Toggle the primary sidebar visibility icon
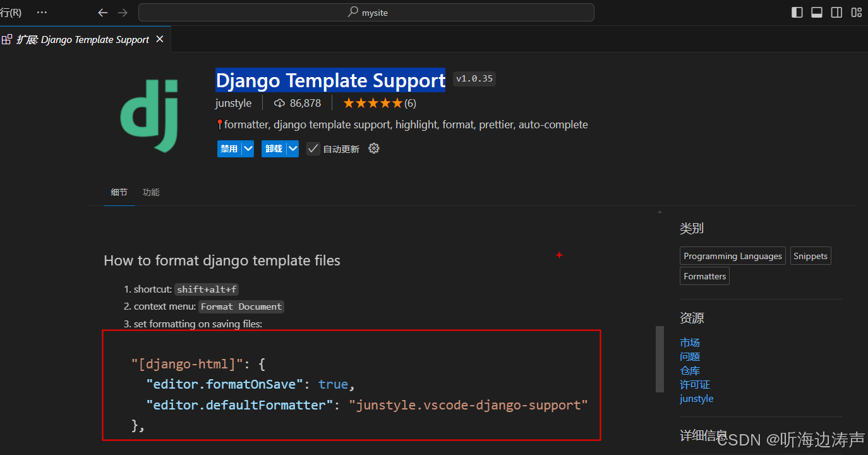868x455 pixels. pyautogui.click(x=797, y=12)
